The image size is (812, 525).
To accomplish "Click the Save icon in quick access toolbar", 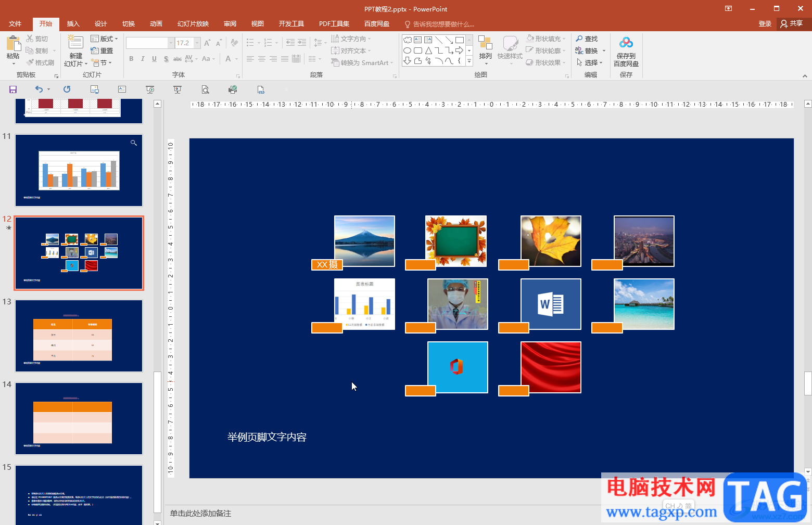I will pyautogui.click(x=13, y=89).
